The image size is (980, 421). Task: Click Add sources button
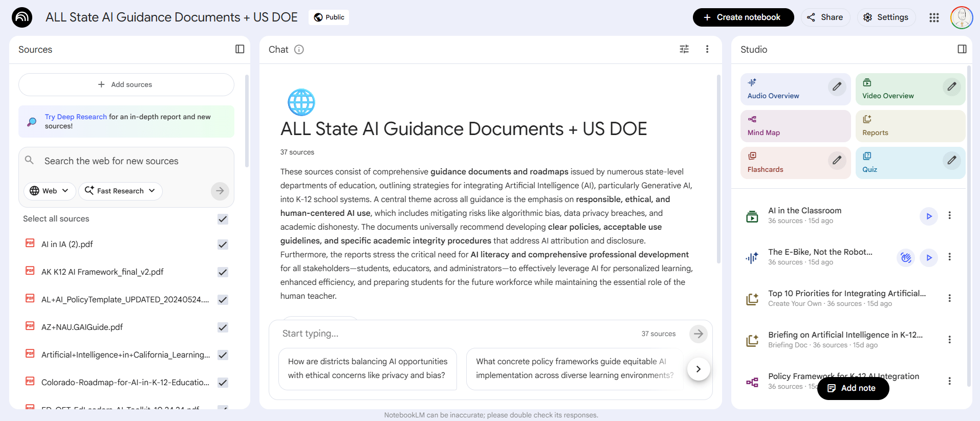coord(126,84)
